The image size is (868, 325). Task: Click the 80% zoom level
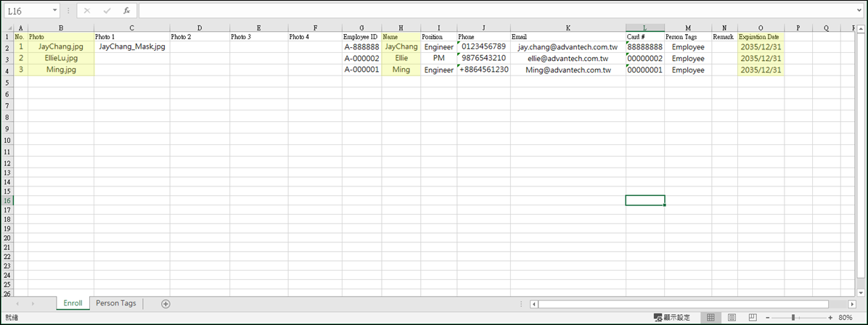point(846,317)
